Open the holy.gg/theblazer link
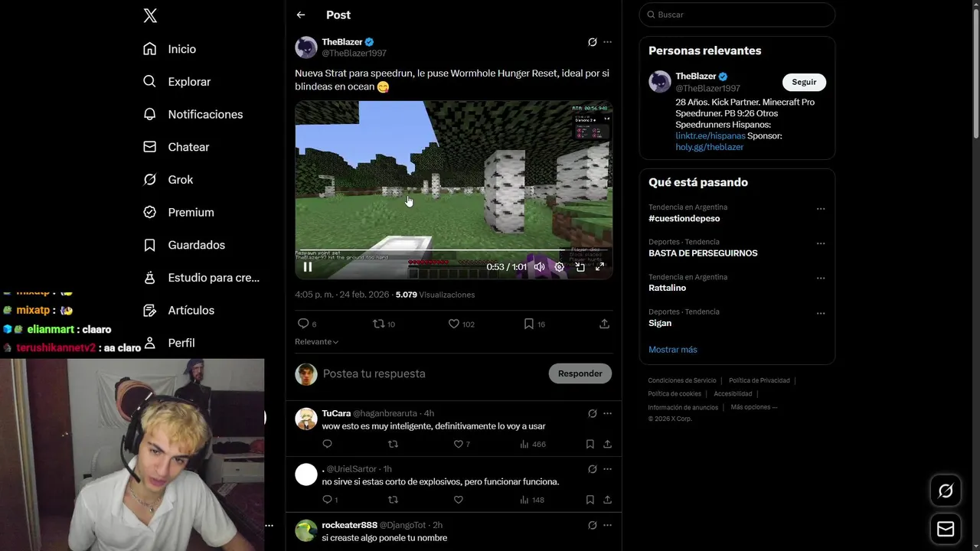The image size is (980, 551). pos(709,147)
